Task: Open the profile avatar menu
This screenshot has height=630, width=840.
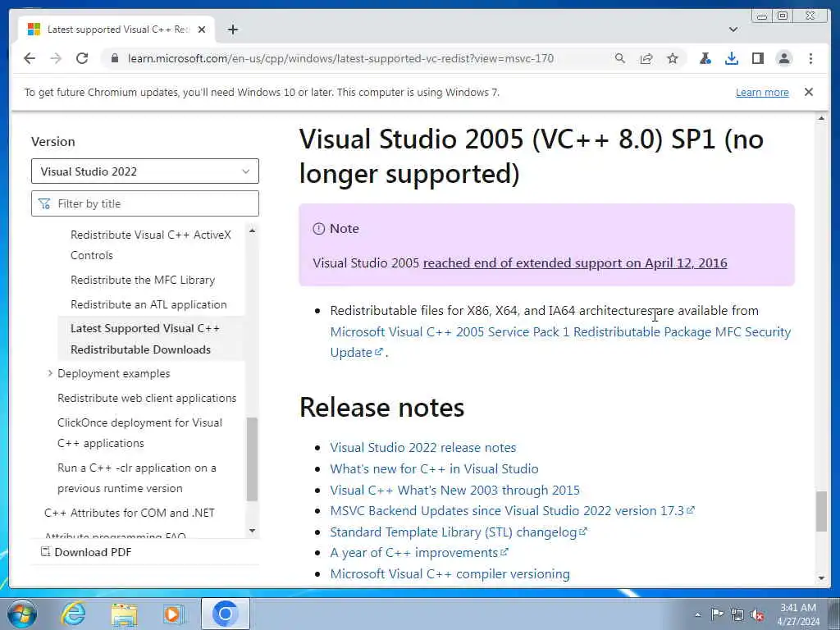Action: (x=783, y=58)
